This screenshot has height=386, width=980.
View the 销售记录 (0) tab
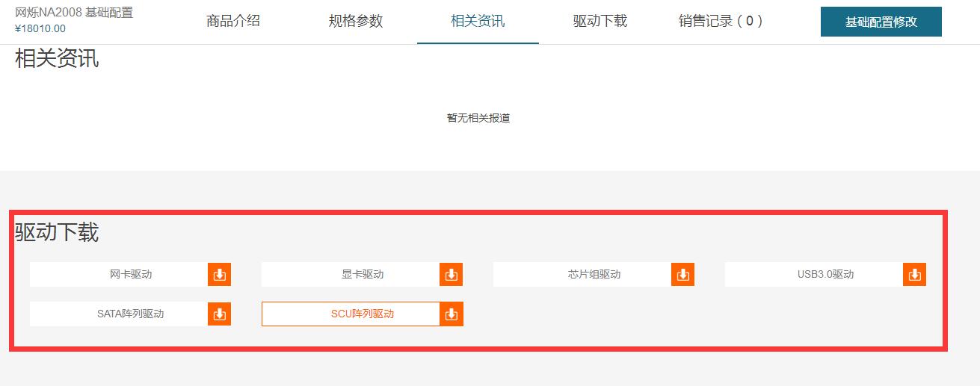coord(721,21)
